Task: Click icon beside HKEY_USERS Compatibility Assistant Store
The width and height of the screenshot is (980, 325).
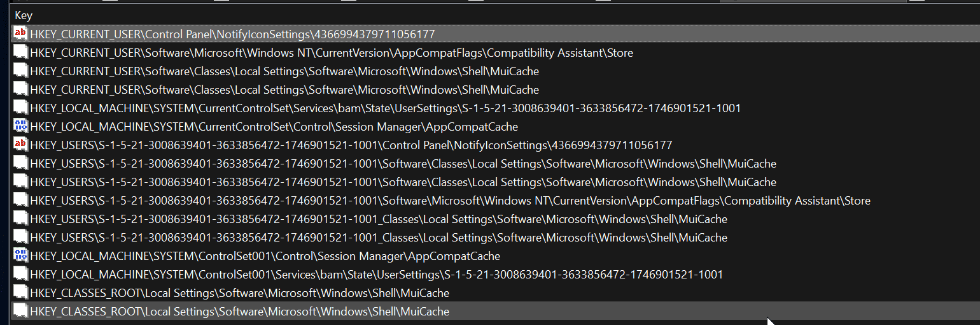Action: coord(20,200)
